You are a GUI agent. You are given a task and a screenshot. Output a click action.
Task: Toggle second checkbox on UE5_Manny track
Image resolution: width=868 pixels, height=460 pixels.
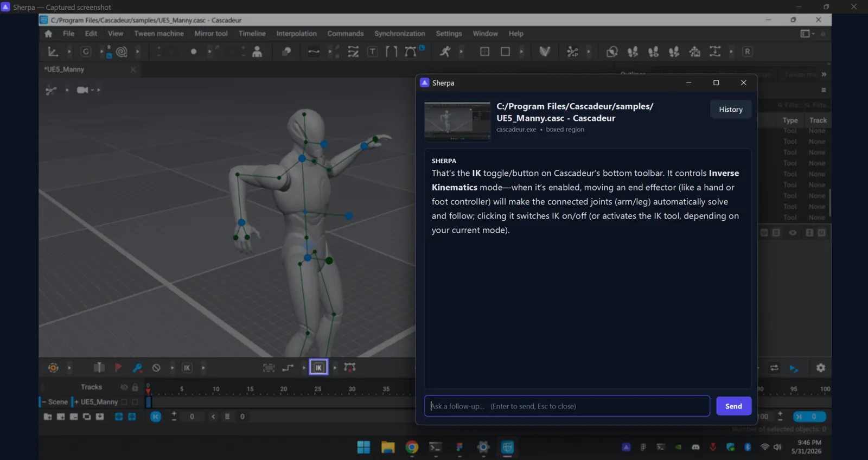(135, 402)
